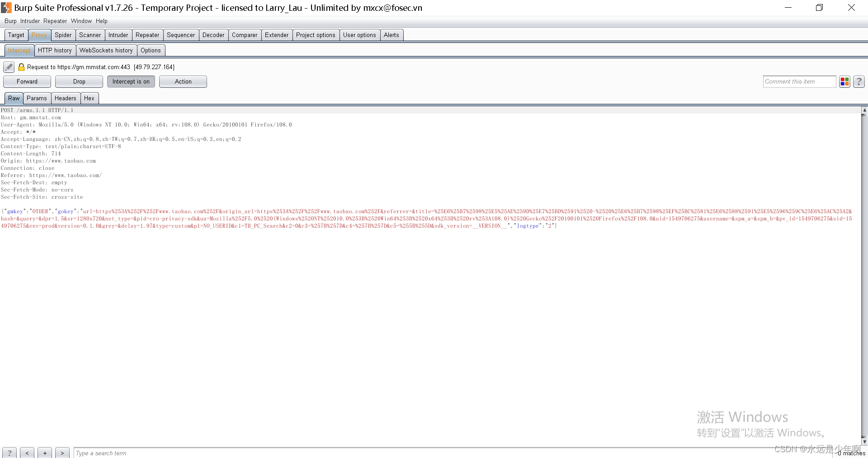Click the Referer header line

click(52, 175)
